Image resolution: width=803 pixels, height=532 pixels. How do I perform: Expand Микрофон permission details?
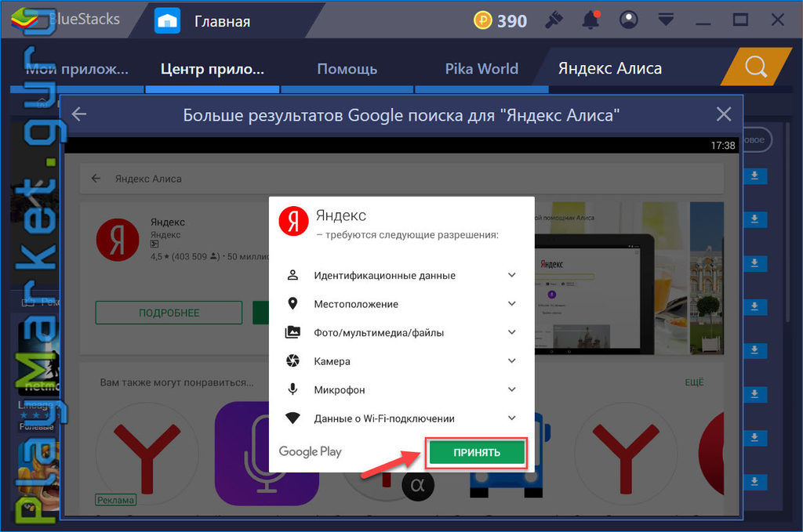click(511, 389)
